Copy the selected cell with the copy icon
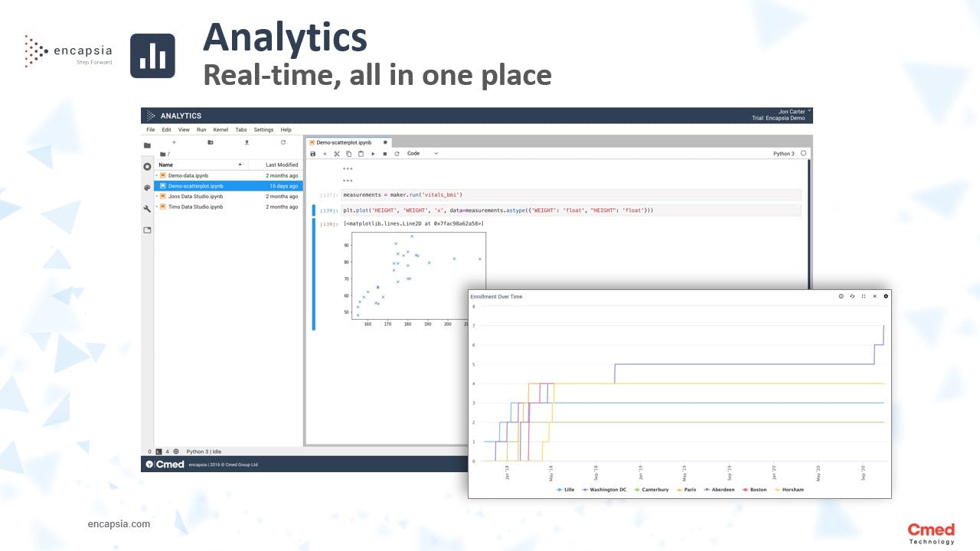Image resolution: width=980 pixels, height=551 pixels. coord(349,154)
